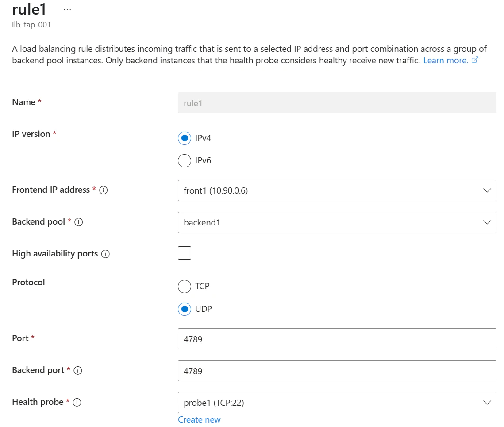Choose UDP as the protocol
This screenshot has width=504, height=427.
[x=185, y=309]
